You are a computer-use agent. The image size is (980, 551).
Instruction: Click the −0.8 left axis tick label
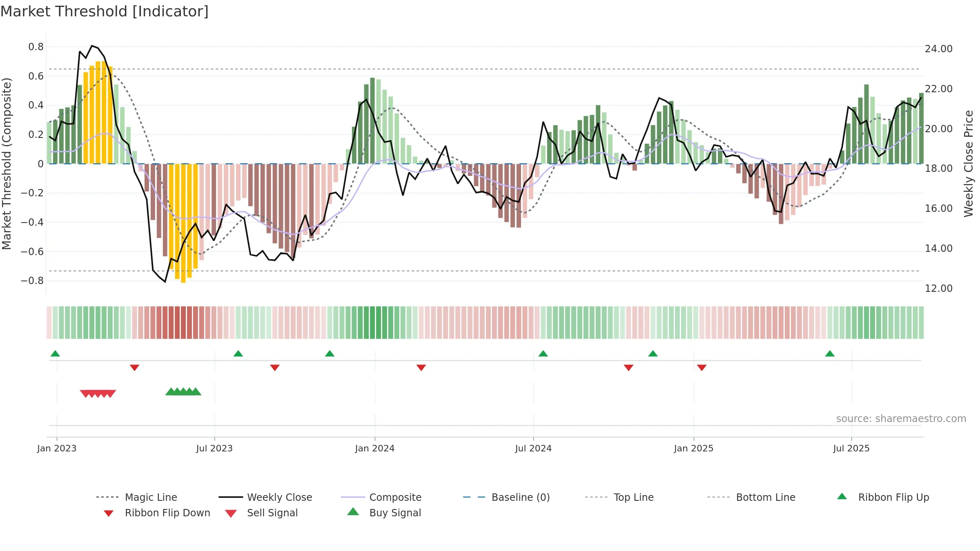click(32, 281)
